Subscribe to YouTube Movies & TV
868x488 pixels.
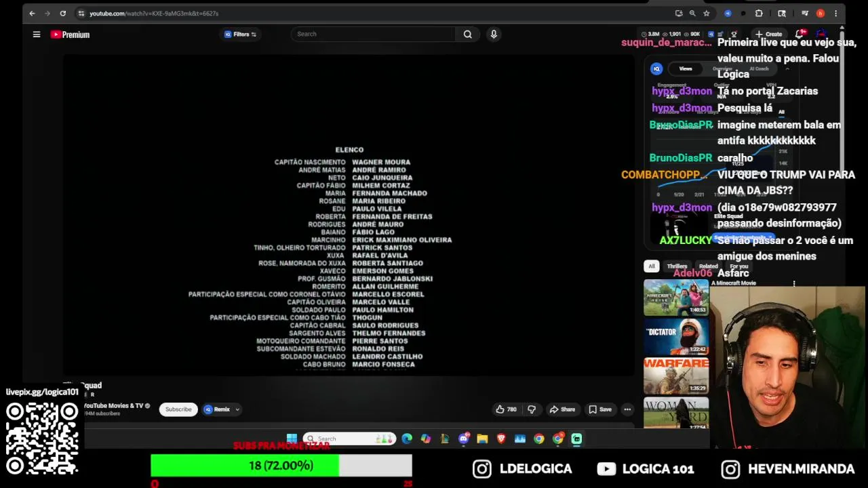(x=178, y=409)
